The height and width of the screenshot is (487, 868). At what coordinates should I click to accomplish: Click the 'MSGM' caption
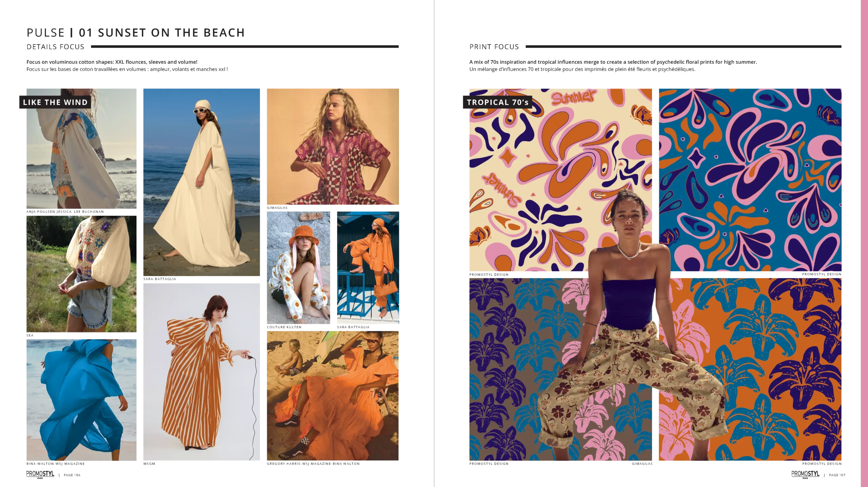click(x=149, y=464)
